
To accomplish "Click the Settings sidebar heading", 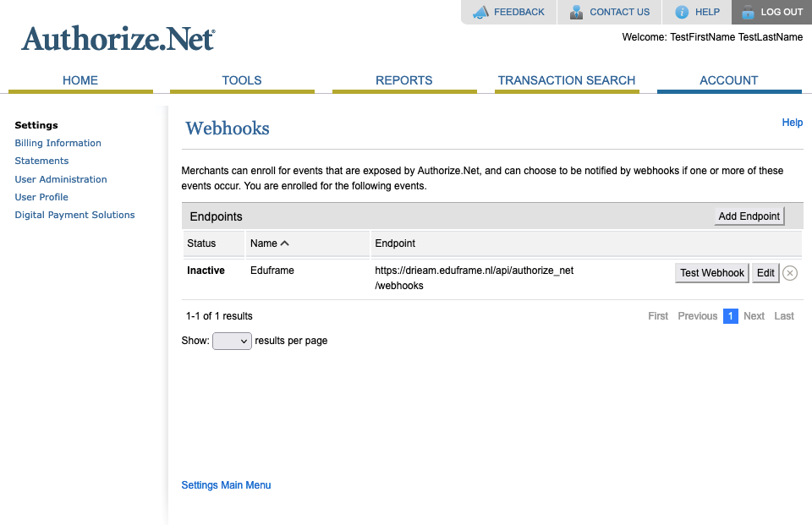I will [x=36, y=125].
